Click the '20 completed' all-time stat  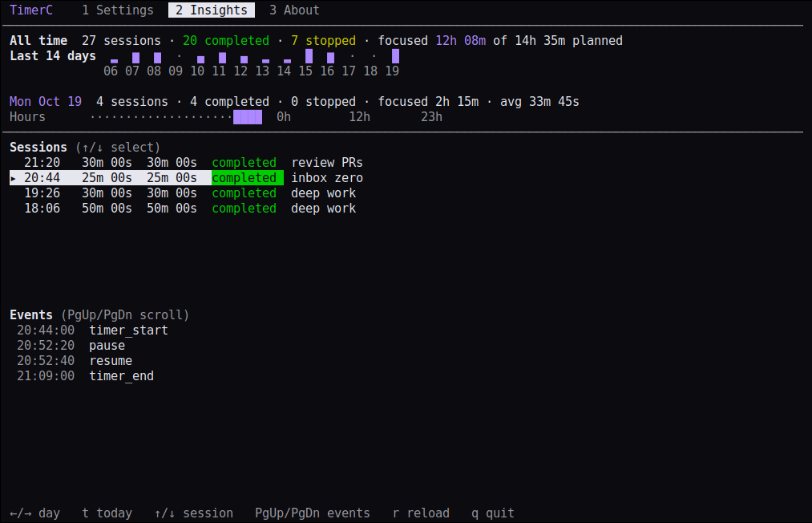coord(226,40)
